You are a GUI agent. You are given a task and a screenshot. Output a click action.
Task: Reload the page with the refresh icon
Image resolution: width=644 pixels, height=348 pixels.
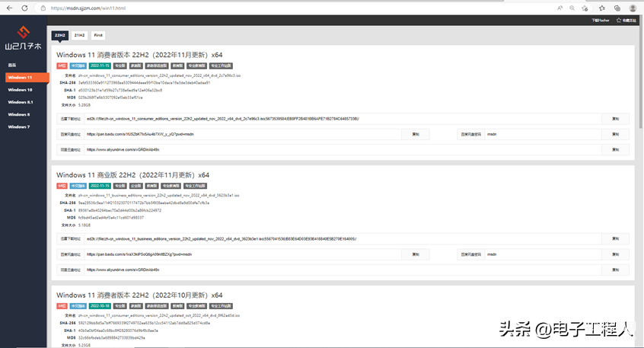pyautogui.click(x=24, y=8)
